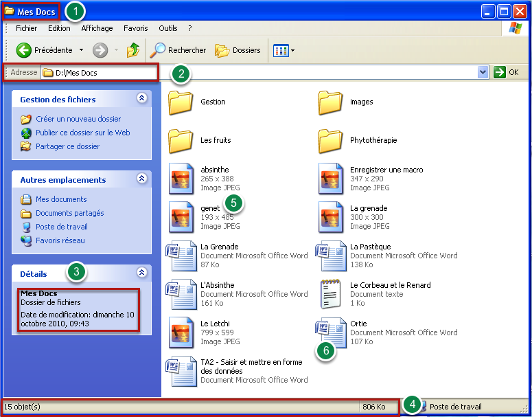Open the Précédente history dropdown arrow
Screen dimensions: 532x417
[x=82, y=50]
